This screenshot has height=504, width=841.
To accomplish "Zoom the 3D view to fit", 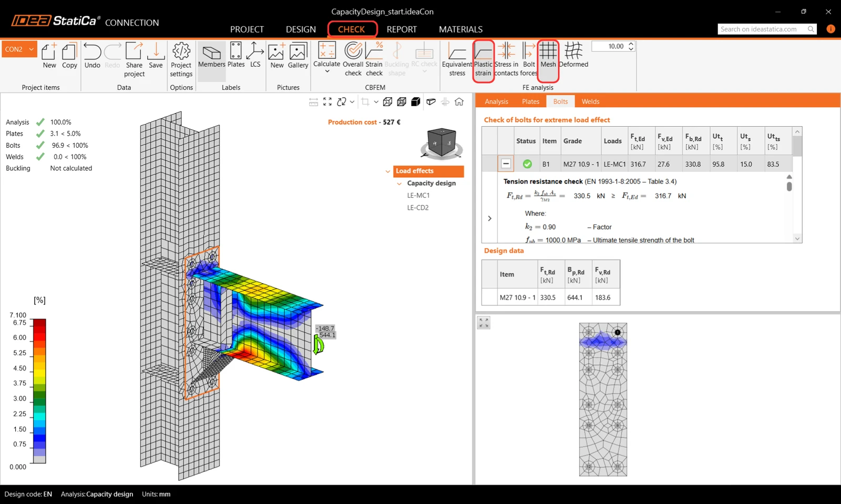I will [327, 102].
